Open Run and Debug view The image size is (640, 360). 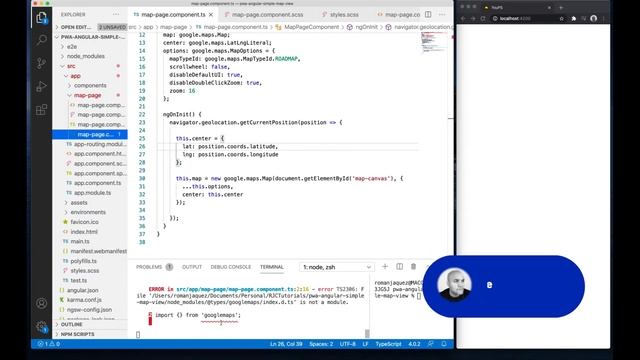click(41, 86)
